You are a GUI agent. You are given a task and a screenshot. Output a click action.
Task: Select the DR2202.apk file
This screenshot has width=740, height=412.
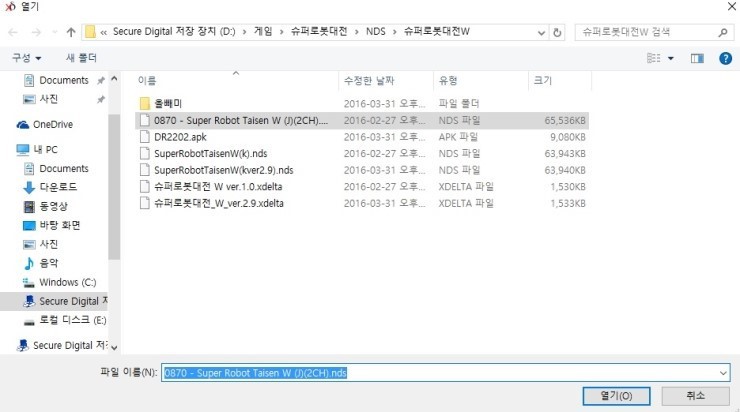tap(362, 137)
